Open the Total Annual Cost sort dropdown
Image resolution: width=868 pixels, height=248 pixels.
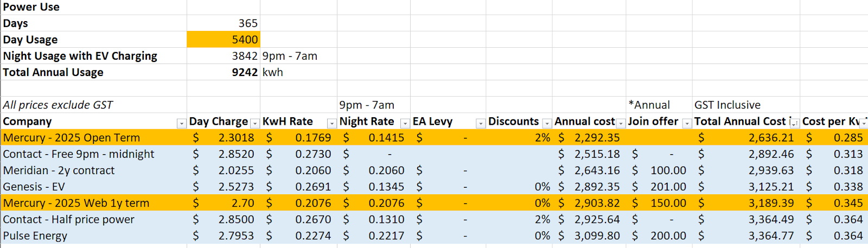click(x=794, y=124)
